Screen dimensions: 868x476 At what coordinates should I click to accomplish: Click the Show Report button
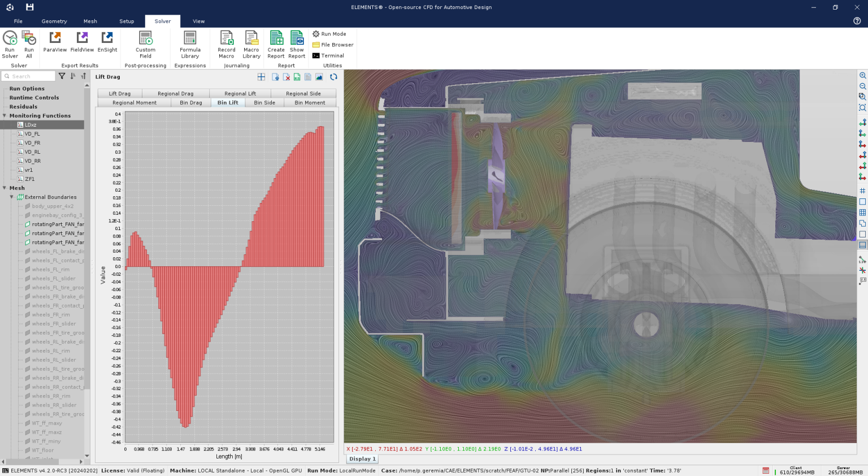tap(297, 44)
